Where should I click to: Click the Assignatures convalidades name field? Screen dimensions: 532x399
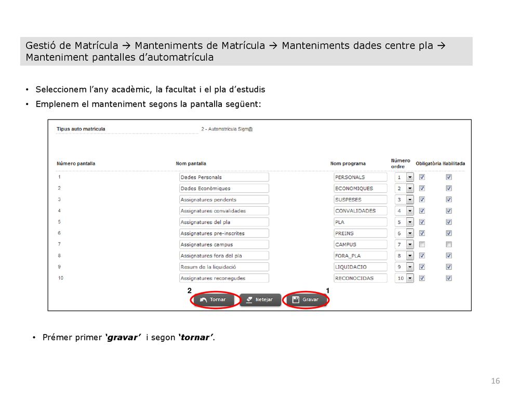click(224, 211)
